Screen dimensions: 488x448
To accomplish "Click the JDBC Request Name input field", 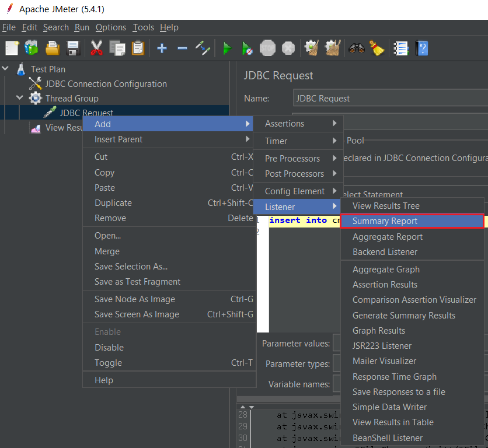I will pos(391,99).
